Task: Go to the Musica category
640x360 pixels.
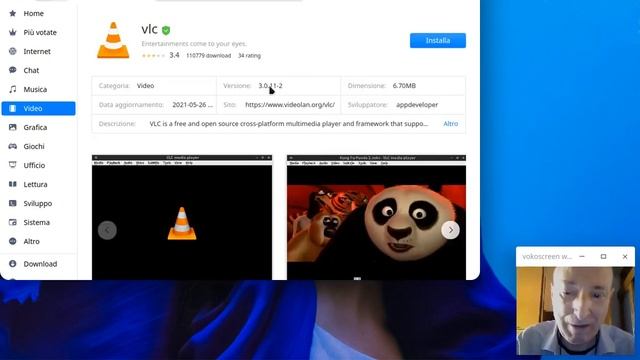Action: pos(38,89)
